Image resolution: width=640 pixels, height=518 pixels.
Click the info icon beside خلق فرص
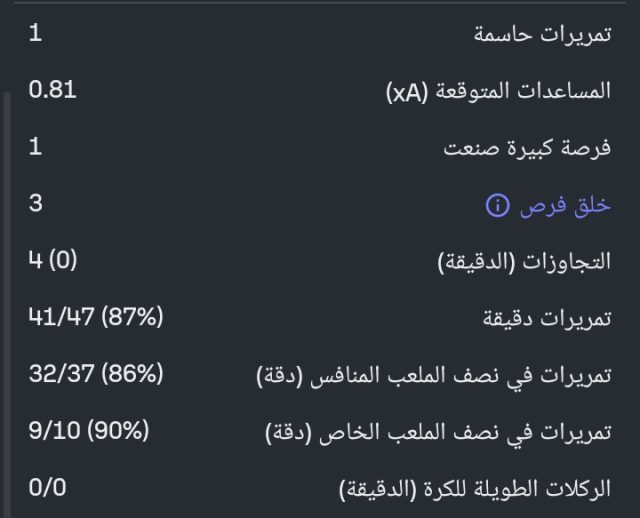497,206
